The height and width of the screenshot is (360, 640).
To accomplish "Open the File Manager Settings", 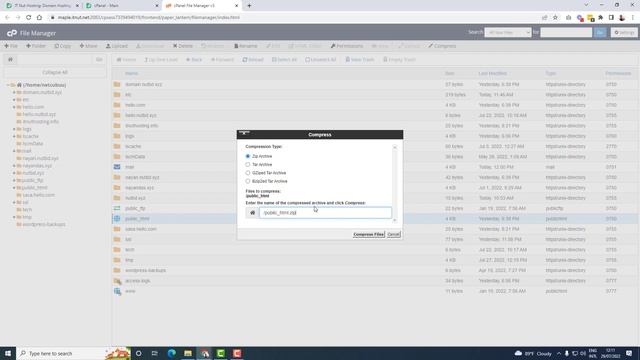I will point(624,32).
